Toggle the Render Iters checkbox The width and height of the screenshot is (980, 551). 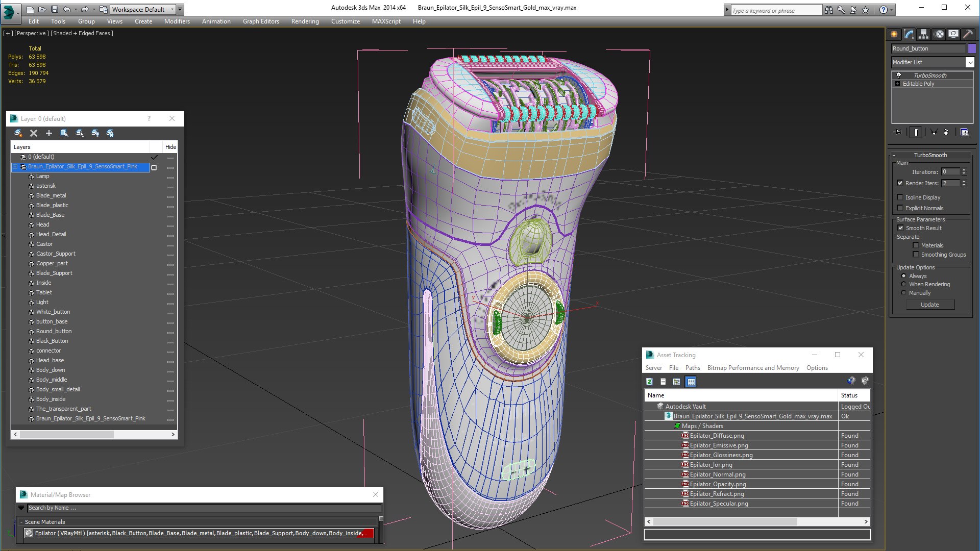900,183
